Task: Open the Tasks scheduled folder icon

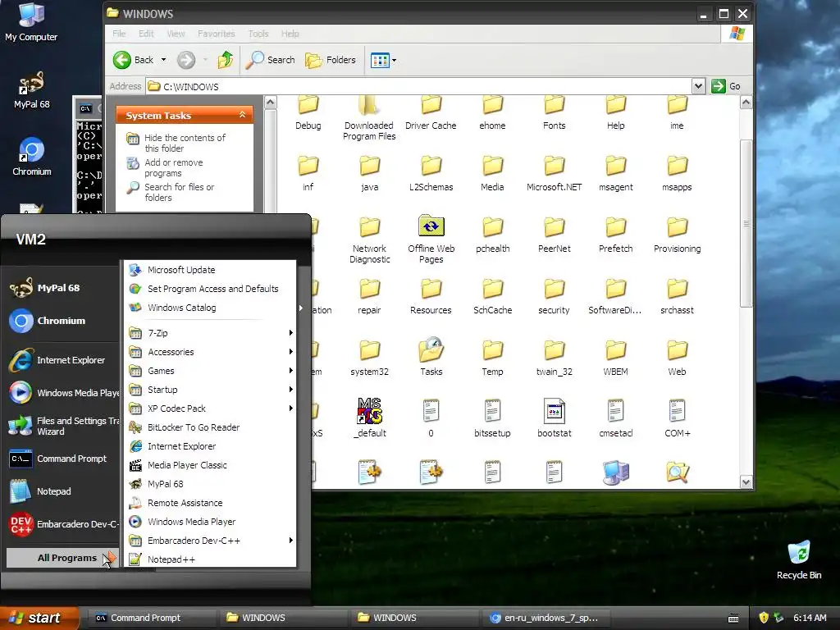Action: pyautogui.click(x=431, y=349)
